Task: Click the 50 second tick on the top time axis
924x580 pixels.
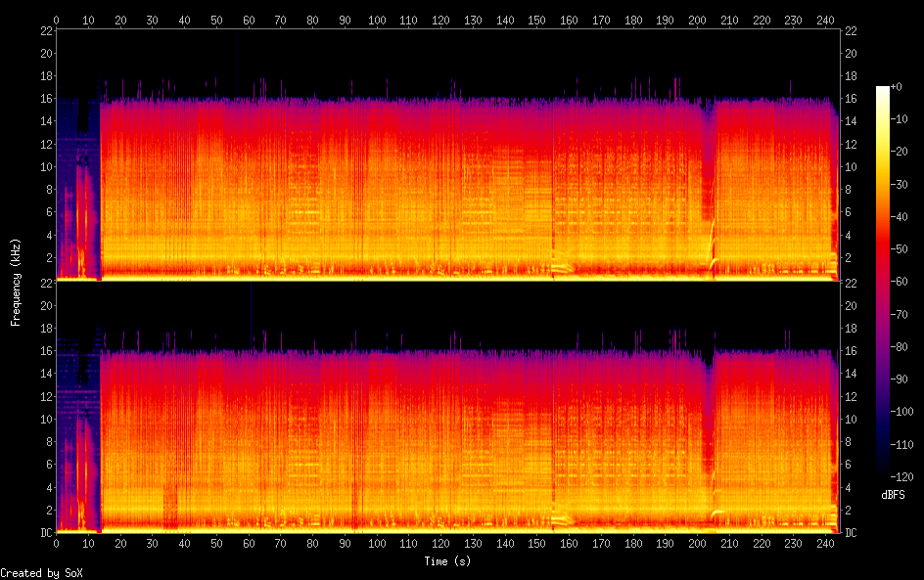Action: click(216, 20)
